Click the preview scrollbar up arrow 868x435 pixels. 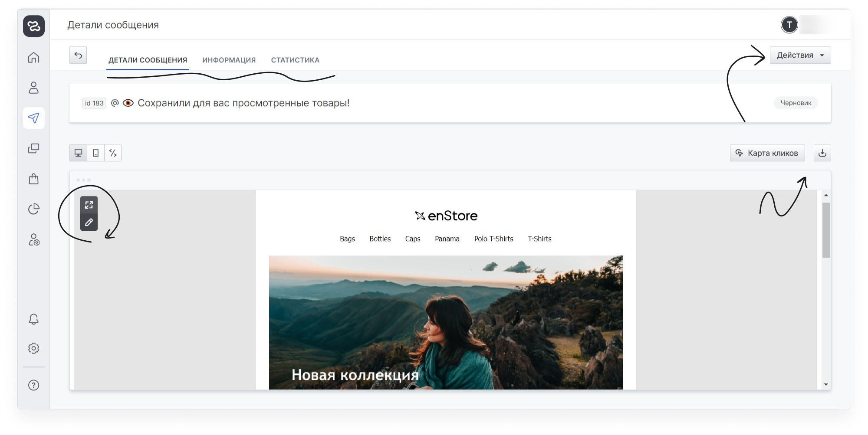pyautogui.click(x=826, y=195)
